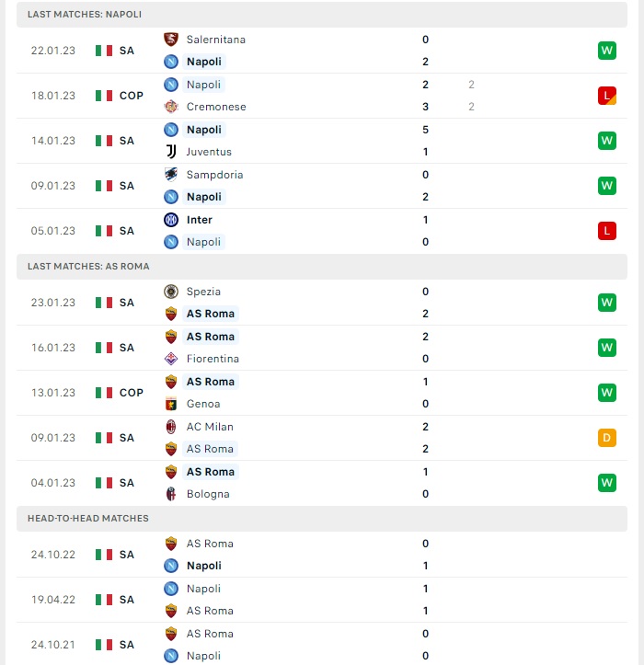This screenshot has height=665, width=644.
Task: Open the 24.10.22 AS Roma vs Napoli match
Action: (322, 555)
